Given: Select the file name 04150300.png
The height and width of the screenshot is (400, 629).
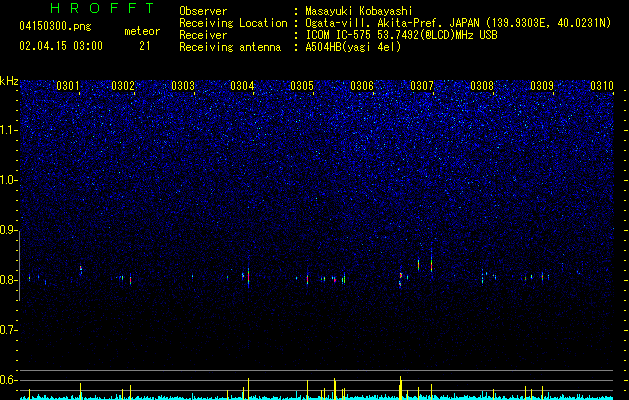Looking at the screenshot, I should 55,26.
